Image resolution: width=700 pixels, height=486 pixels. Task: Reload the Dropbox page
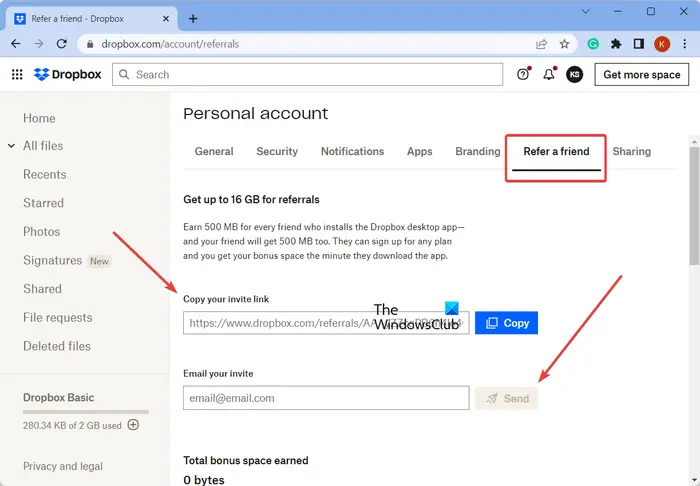tap(62, 44)
